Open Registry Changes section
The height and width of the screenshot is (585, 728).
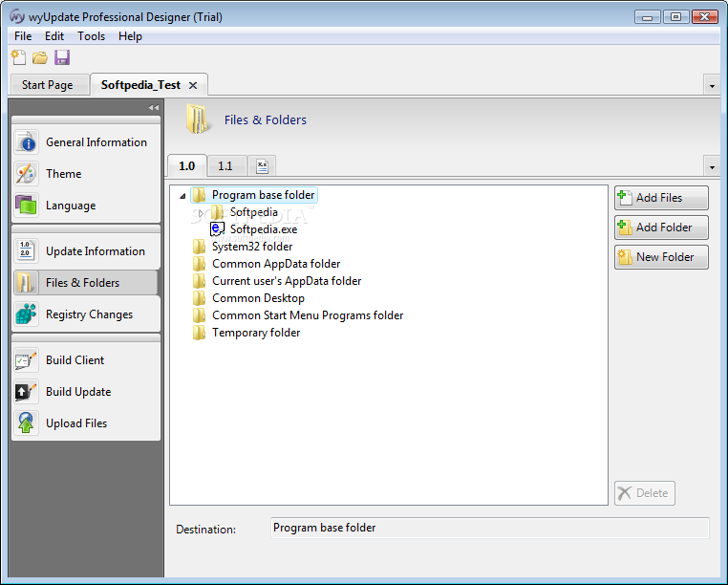tap(86, 314)
